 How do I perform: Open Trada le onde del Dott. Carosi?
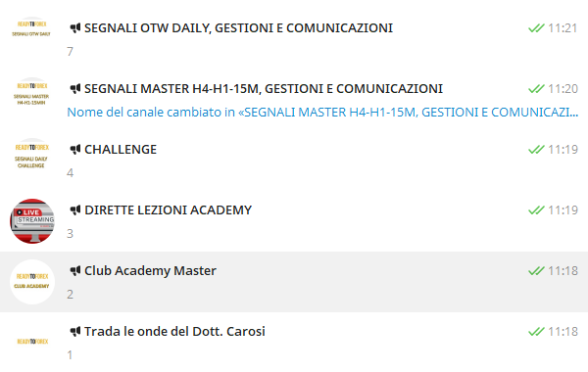click(294, 343)
